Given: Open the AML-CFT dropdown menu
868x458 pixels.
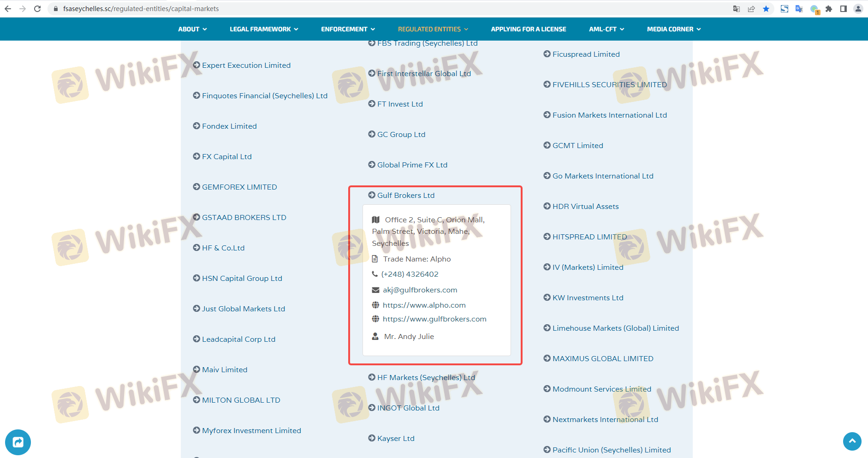Looking at the screenshot, I should pos(606,29).
